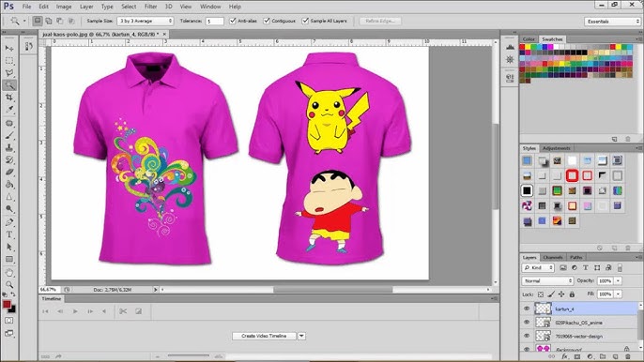Hide the kartun_4 layer
644x362 pixels.
527,309
